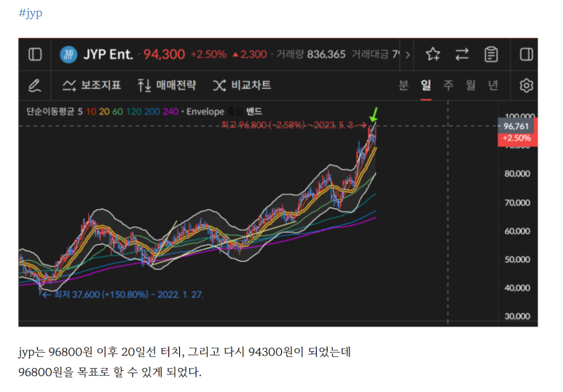The image size is (563, 392).
Task: Click the 80,000 price axis label
Action: (517, 174)
